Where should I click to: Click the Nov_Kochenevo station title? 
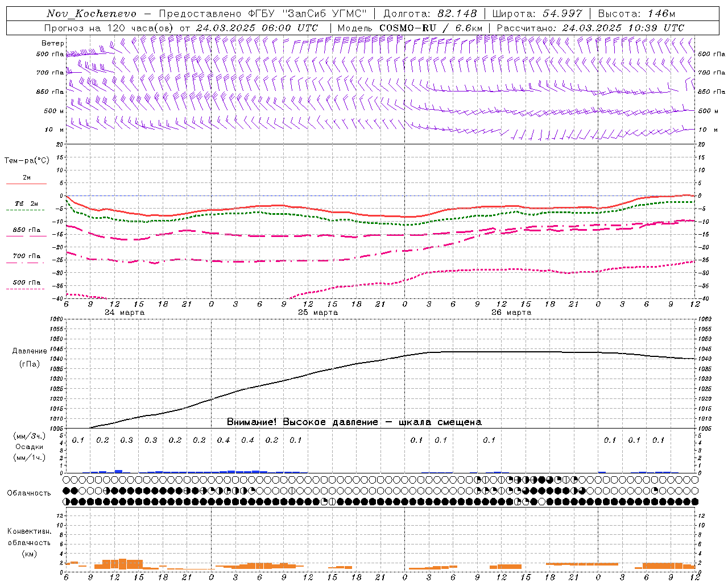click(x=91, y=14)
